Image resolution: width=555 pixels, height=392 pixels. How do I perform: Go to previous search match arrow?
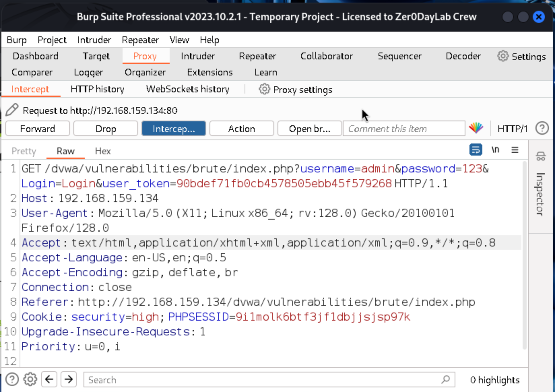pos(49,379)
